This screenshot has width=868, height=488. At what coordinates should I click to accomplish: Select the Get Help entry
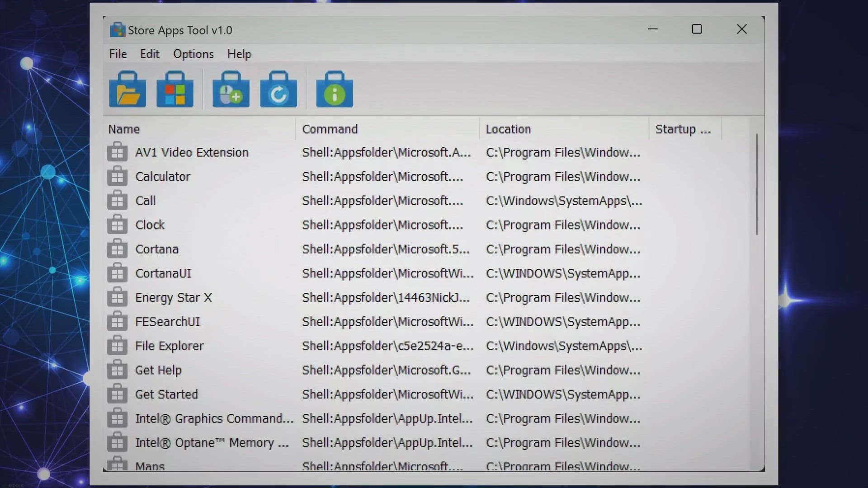(x=158, y=370)
